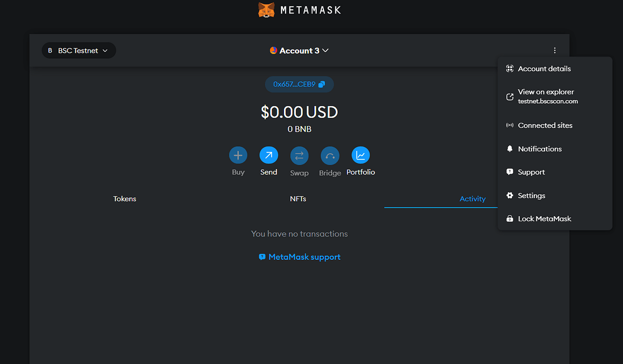This screenshot has width=623, height=364.
Task: Click Lock MetaMask menu option
Action: 545,219
